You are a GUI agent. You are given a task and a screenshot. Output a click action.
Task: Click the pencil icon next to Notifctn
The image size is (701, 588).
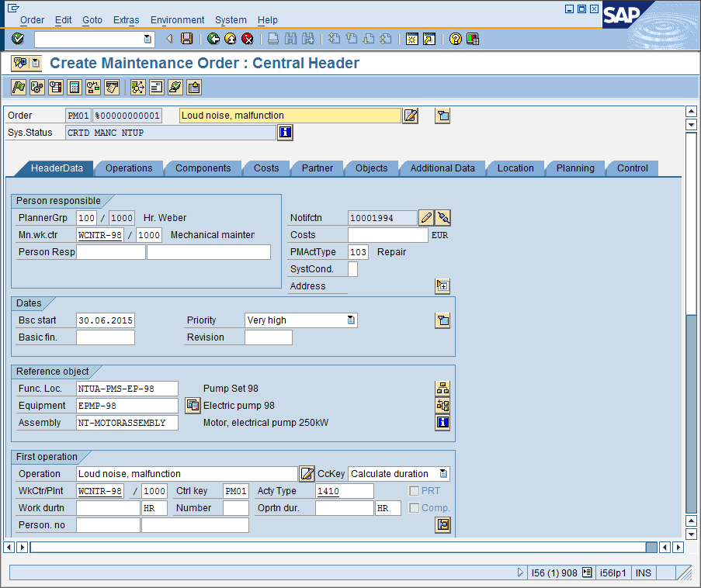click(x=426, y=218)
